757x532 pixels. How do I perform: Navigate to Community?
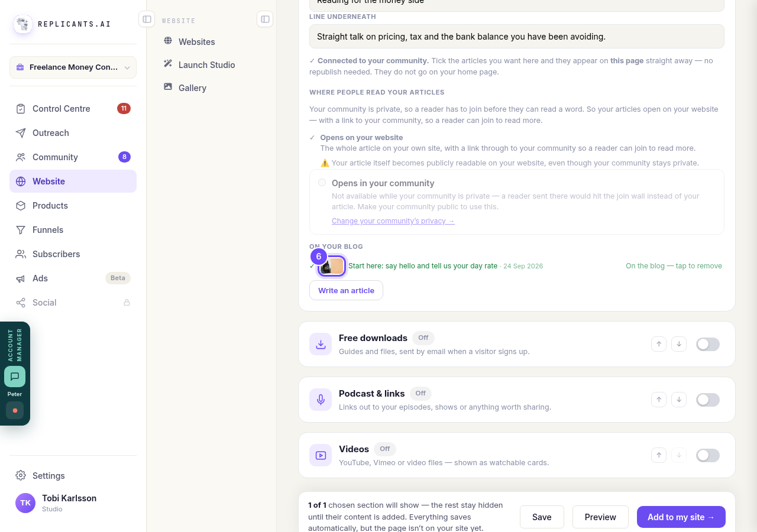(x=73, y=157)
